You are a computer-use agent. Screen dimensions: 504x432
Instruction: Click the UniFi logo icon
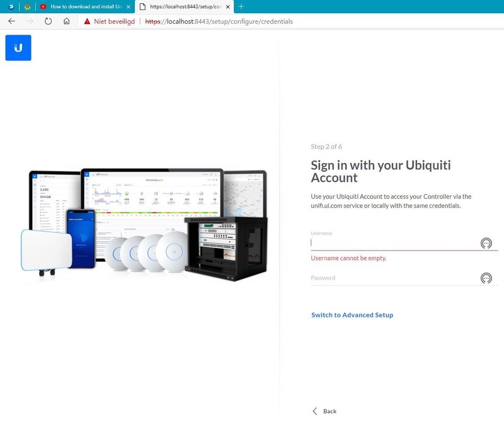pos(18,47)
